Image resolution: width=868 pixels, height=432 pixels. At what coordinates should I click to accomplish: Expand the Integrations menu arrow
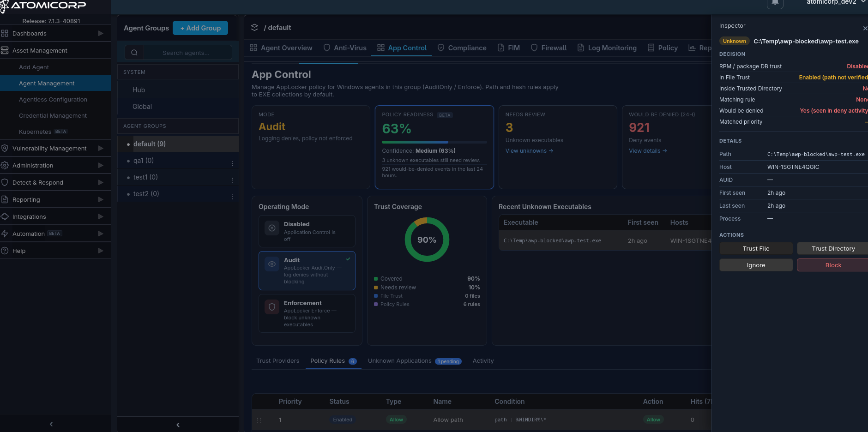click(x=101, y=216)
